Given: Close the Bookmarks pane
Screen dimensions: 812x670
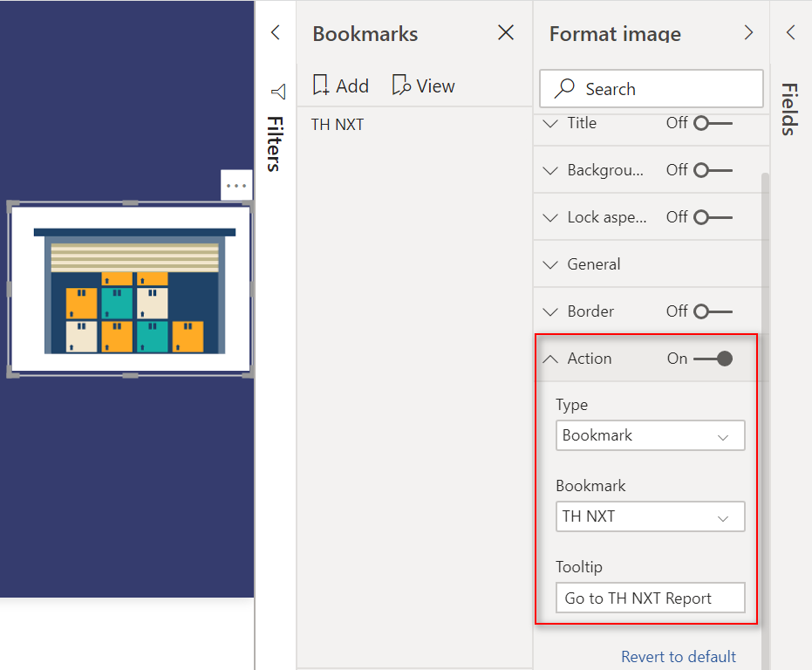Looking at the screenshot, I should (x=505, y=33).
